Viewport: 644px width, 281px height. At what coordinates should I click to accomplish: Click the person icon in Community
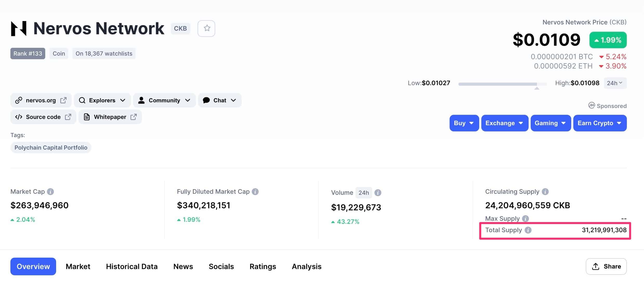[141, 100]
